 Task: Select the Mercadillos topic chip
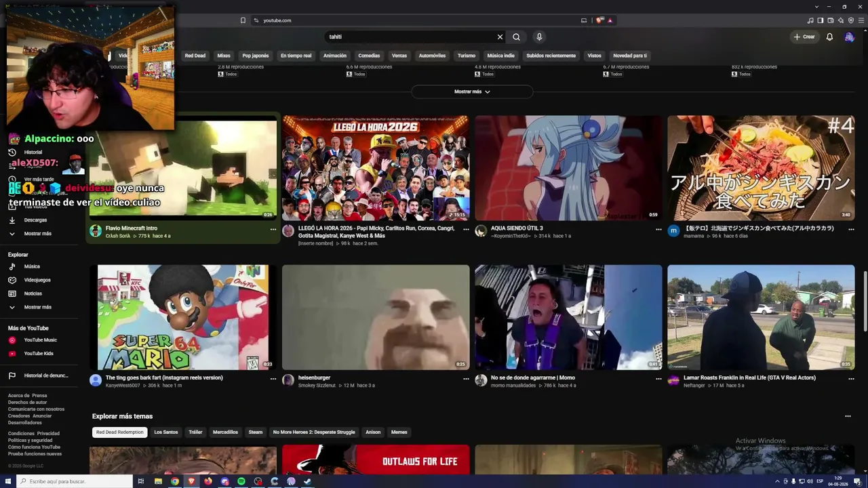225,432
